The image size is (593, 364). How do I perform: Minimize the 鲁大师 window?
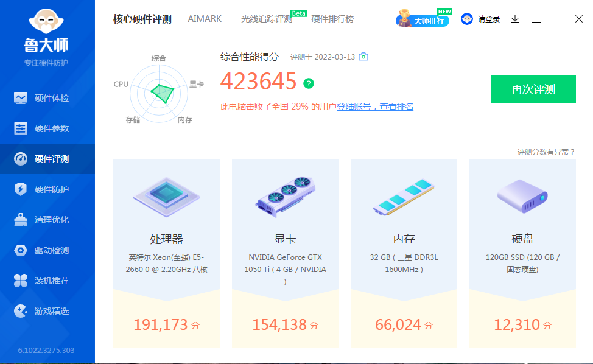point(558,19)
